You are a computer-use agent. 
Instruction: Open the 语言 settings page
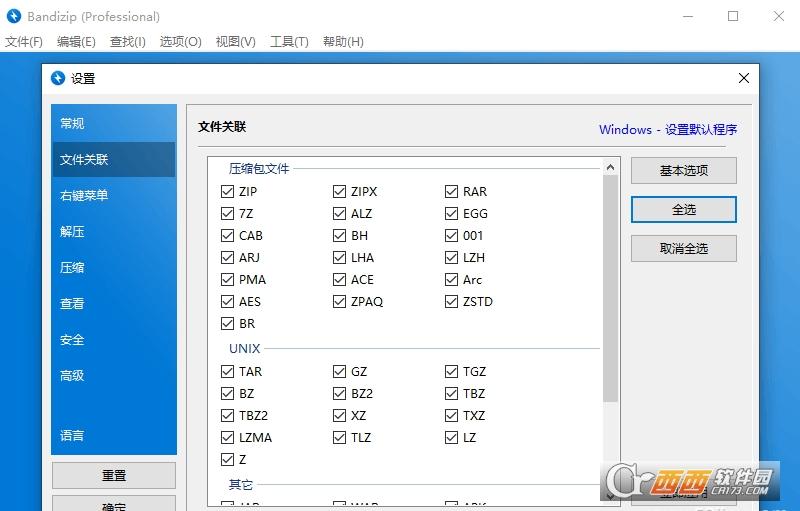point(114,436)
